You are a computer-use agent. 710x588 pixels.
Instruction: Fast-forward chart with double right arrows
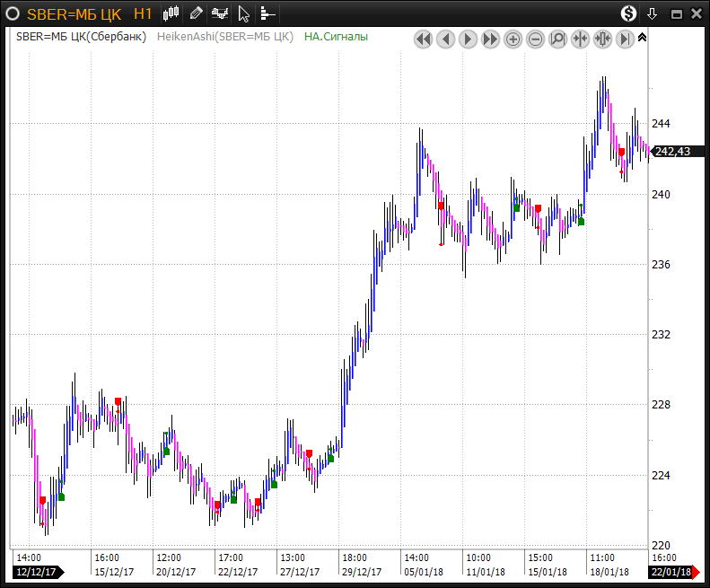490,39
